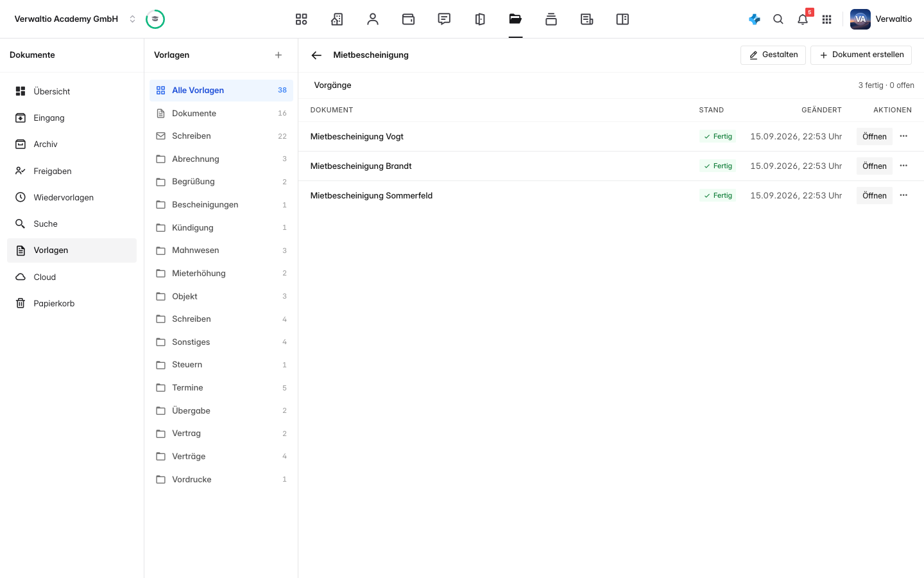Open the stacked layers icon in top navigation
The width and height of the screenshot is (924, 578).
[551, 19]
